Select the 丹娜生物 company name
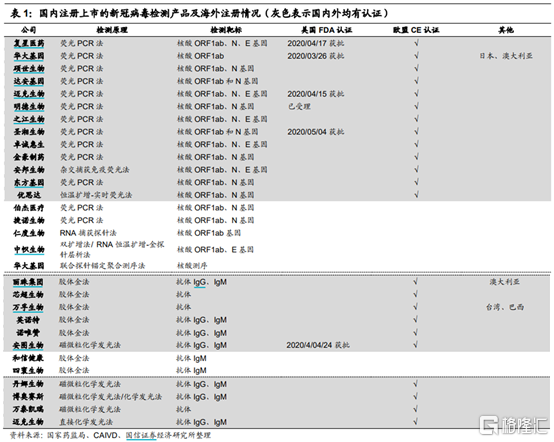 [x=28, y=384]
